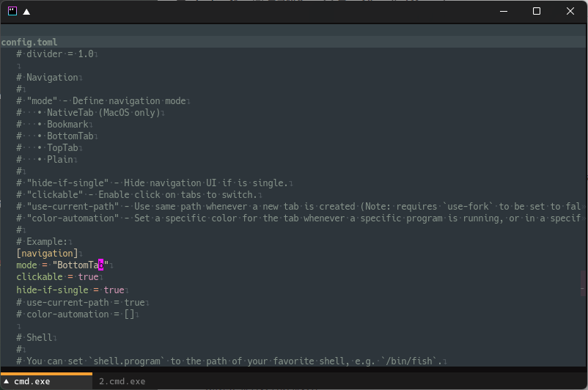Click the config.toml filename header
Viewport: 588px width, 390px height.
[29, 42]
